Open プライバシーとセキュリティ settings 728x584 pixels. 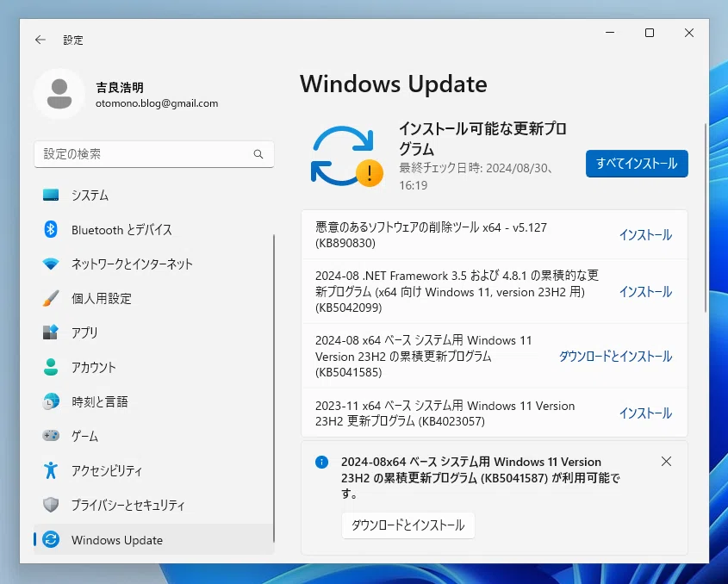[x=153, y=505]
